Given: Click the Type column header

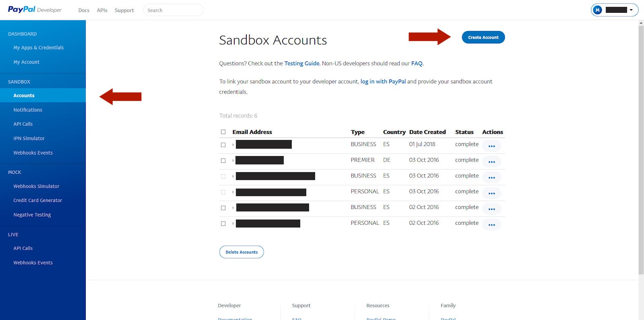Looking at the screenshot, I should [x=357, y=132].
